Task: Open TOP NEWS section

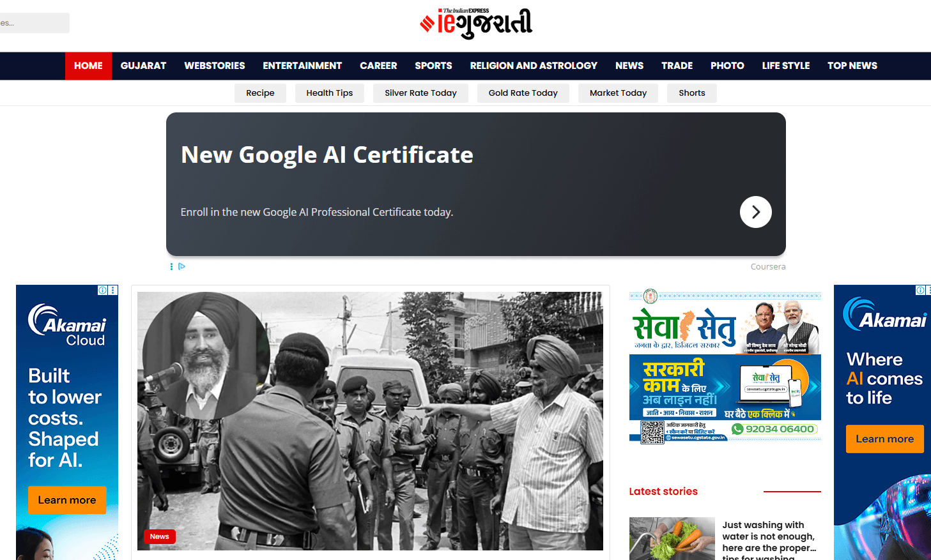Action: (x=852, y=66)
